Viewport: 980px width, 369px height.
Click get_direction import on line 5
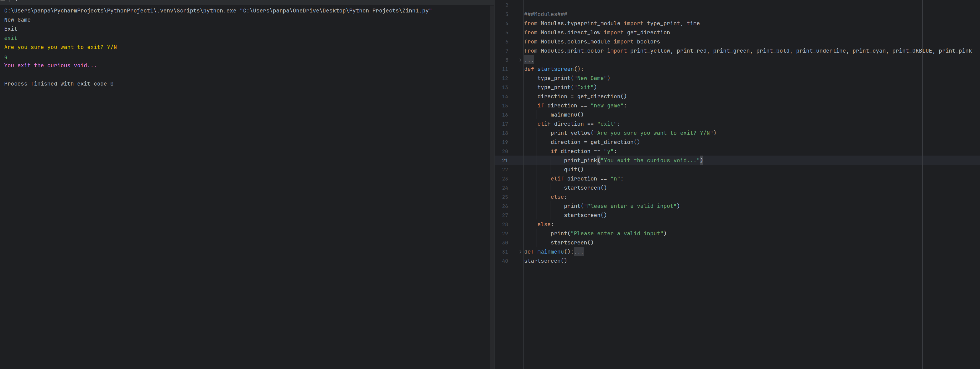pos(648,32)
